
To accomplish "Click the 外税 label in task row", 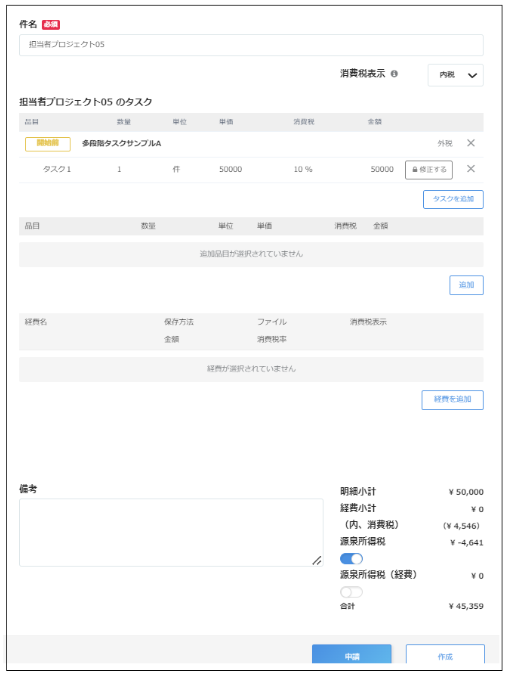I will click(x=445, y=144).
